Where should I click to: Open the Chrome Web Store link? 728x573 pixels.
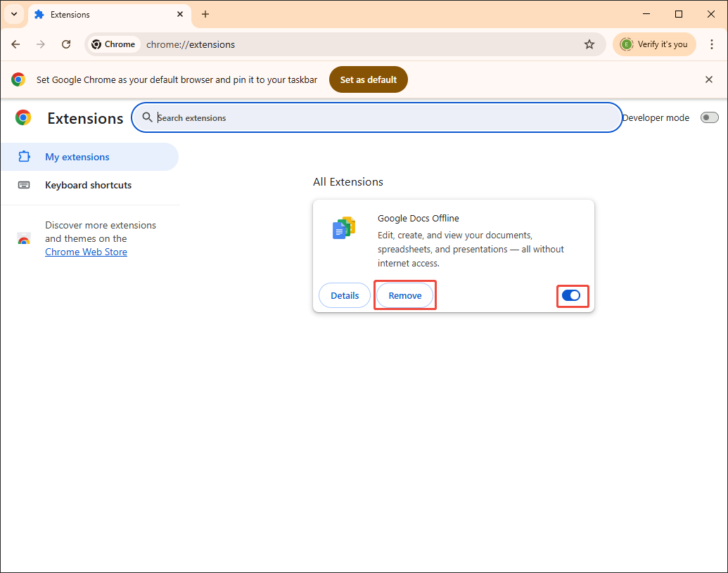tap(86, 252)
